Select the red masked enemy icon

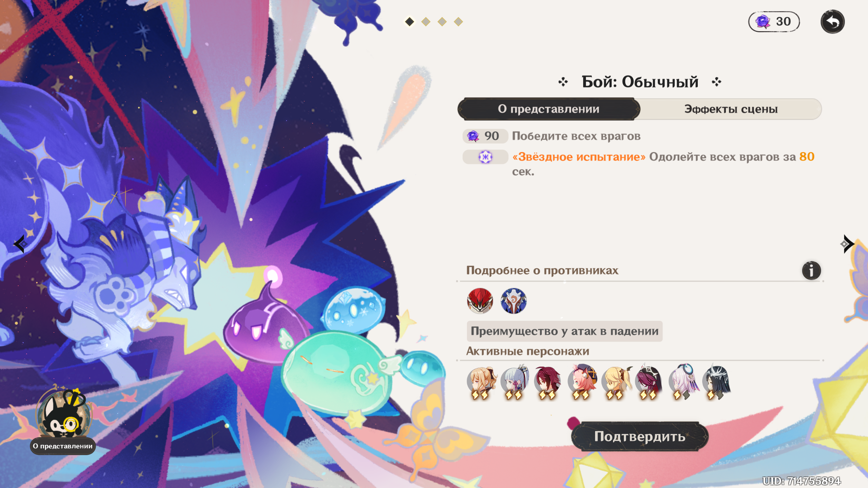(x=480, y=301)
